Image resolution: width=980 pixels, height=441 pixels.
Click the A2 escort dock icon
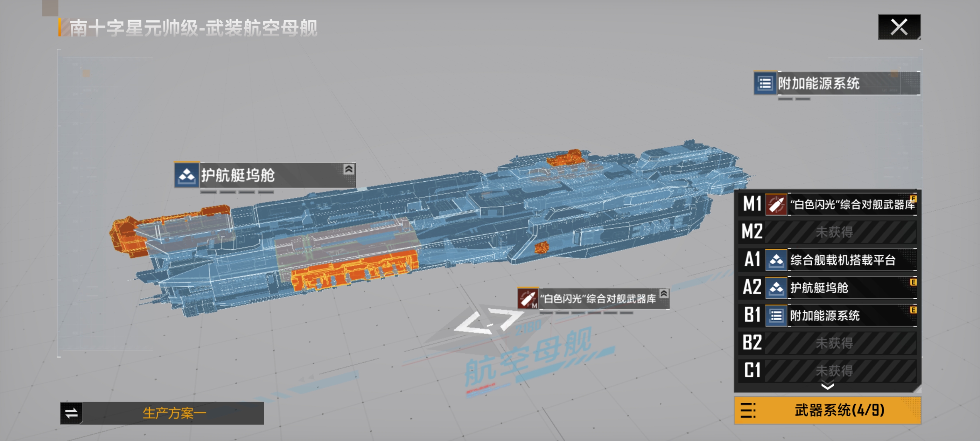[x=776, y=288]
